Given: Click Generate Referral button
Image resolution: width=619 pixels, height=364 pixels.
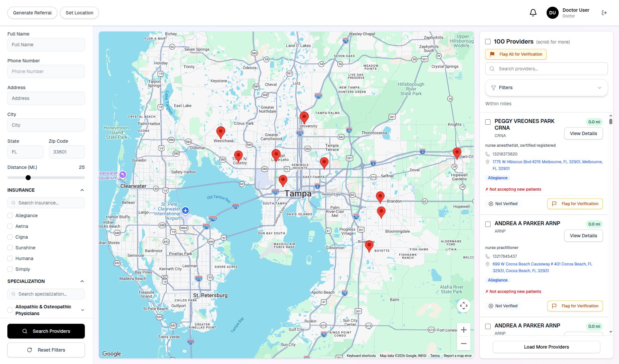Looking at the screenshot, I should (x=32, y=13).
